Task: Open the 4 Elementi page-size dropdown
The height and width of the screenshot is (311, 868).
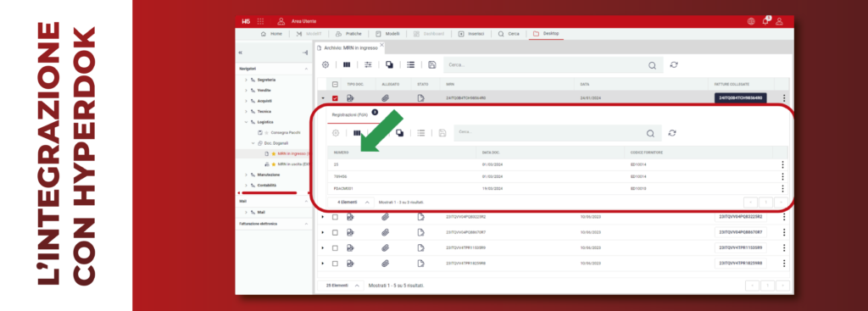Action: pos(351,203)
